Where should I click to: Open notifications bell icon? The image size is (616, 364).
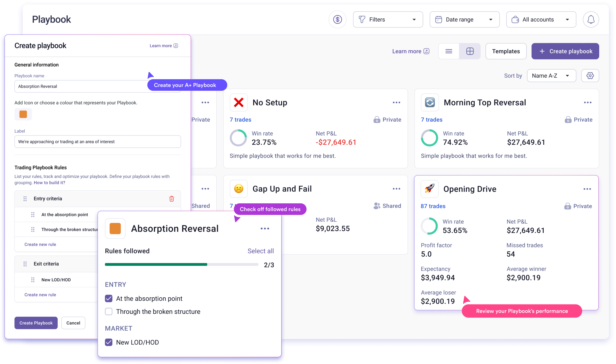(x=591, y=19)
